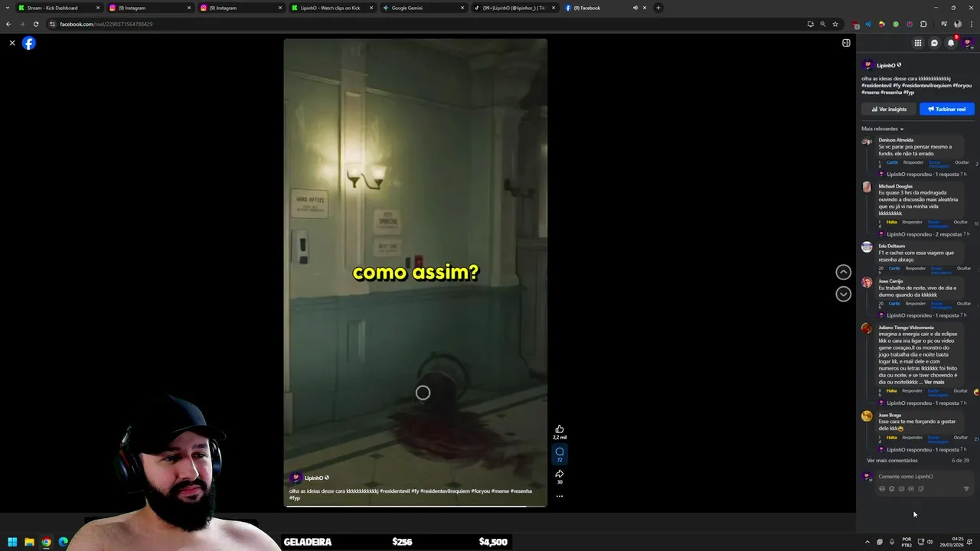
Task: Click Ver mais comentários link
Action: tap(892, 461)
